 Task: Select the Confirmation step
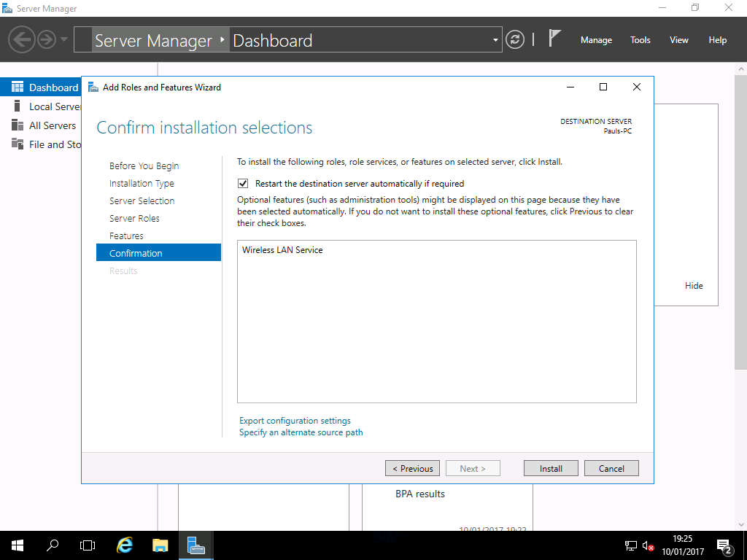tap(158, 252)
